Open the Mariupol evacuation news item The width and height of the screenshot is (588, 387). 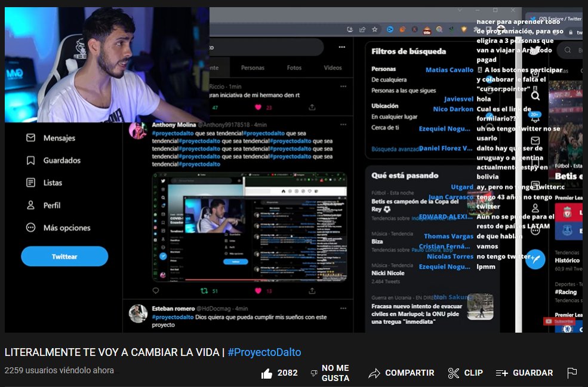tap(417, 314)
